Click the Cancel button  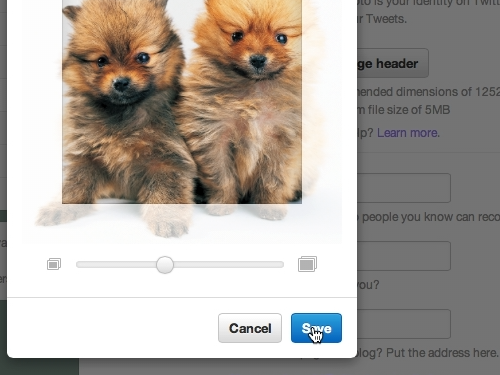250,328
